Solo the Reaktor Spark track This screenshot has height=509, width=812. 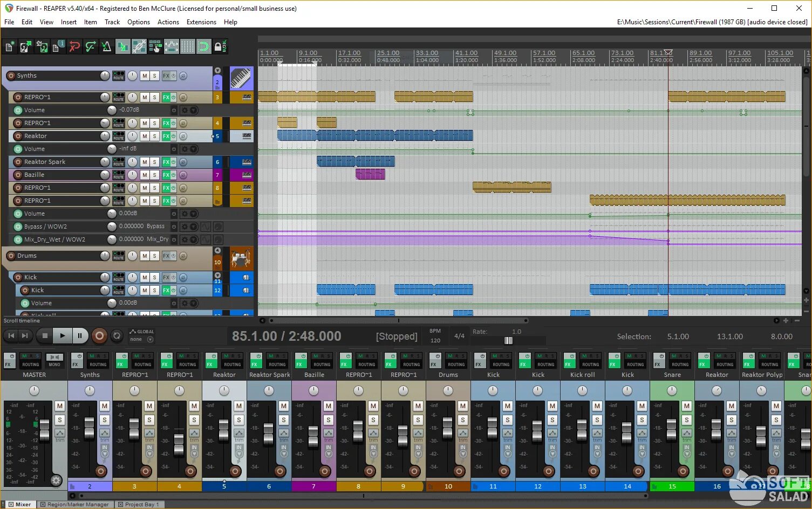pyautogui.click(x=154, y=162)
